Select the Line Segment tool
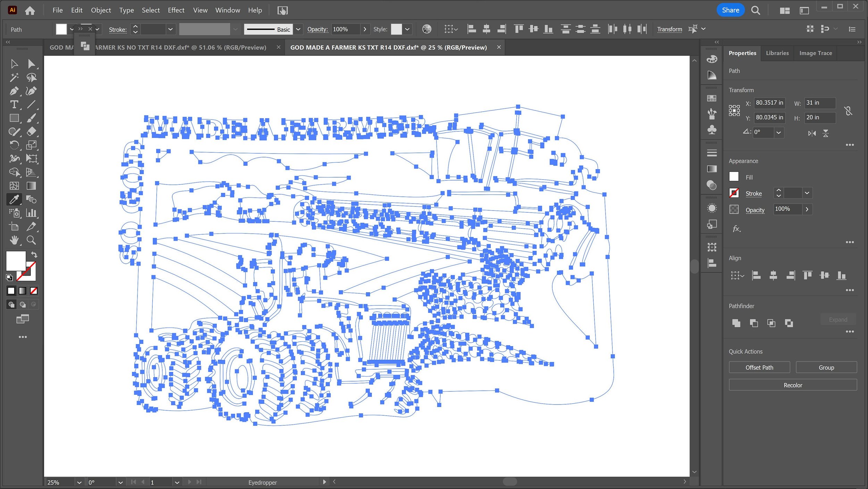Image resolution: width=868 pixels, height=489 pixels. (x=31, y=105)
